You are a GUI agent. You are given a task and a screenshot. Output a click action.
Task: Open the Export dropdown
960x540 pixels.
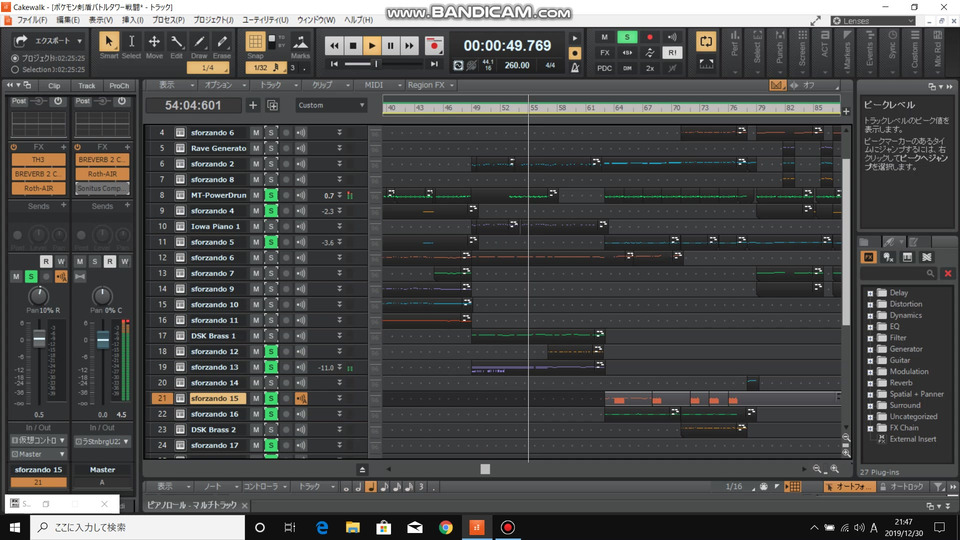pos(80,41)
